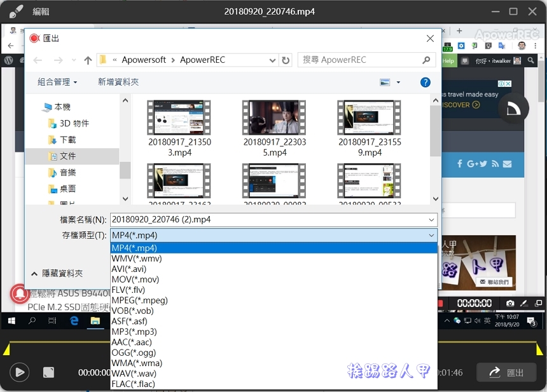Click the right yellow trim marker
This screenshot has height=392, width=547.
[x=539, y=349]
